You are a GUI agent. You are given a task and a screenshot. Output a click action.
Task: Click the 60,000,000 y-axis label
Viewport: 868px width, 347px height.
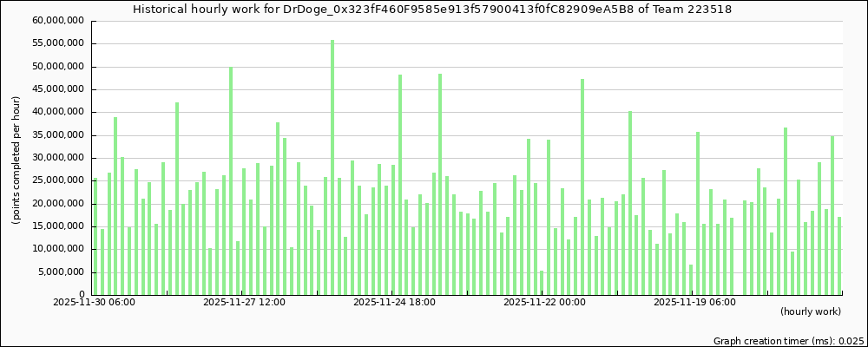point(56,21)
